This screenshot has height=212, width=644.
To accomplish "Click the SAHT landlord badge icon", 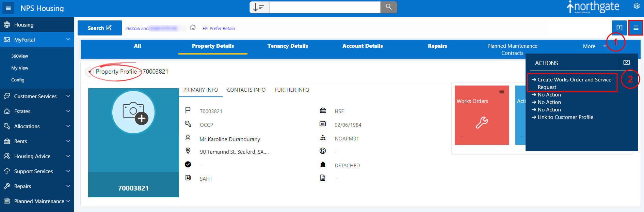I will click(188, 178).
